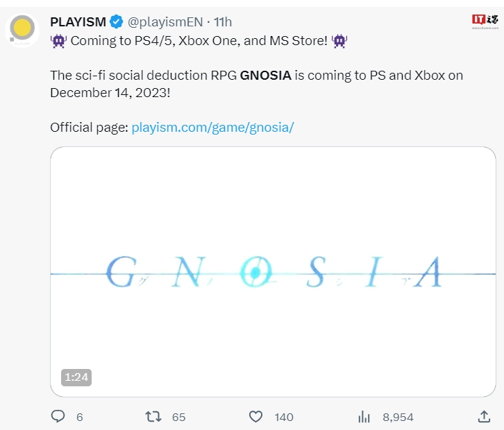Click the 6 replies count
The image size is (504, 430).
(80, 417)
